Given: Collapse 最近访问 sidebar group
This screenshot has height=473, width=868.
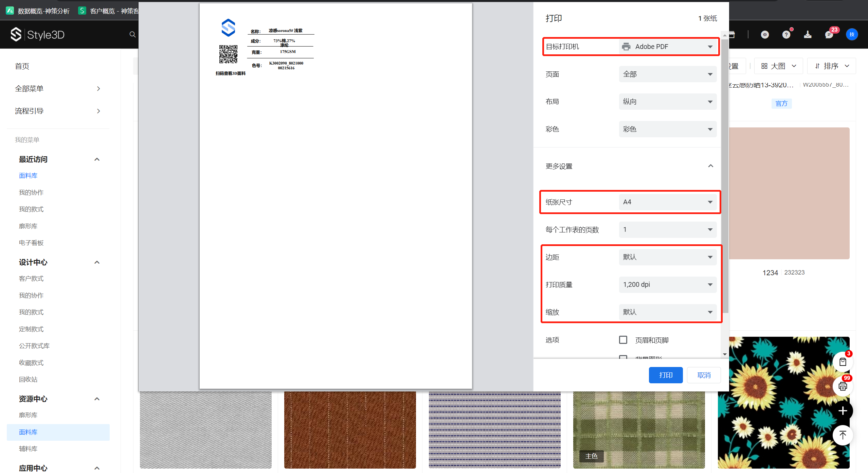Looking at the screenshot, I should click(x=97, y=159).
